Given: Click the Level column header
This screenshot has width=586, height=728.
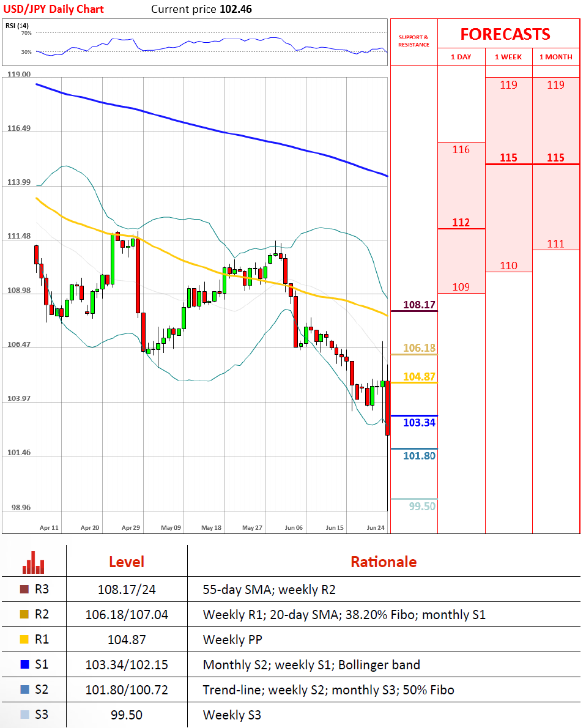Looking at the screenshot, I should [x=127, y=562].
